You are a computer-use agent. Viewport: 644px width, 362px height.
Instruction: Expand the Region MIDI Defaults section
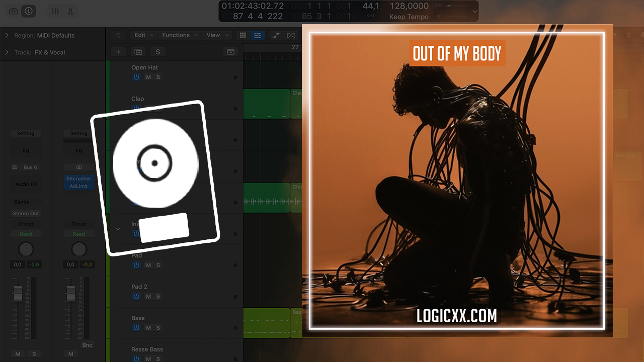click(x=7, y=35)
